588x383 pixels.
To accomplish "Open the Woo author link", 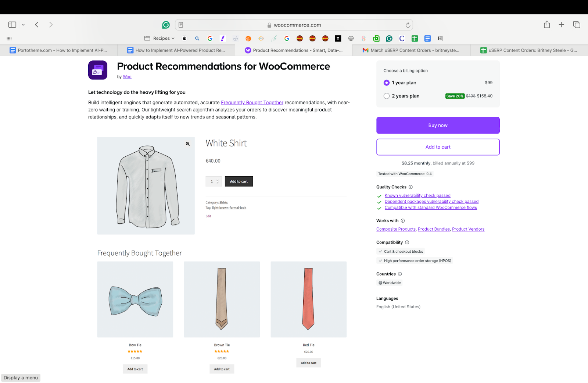I will 127,77.
